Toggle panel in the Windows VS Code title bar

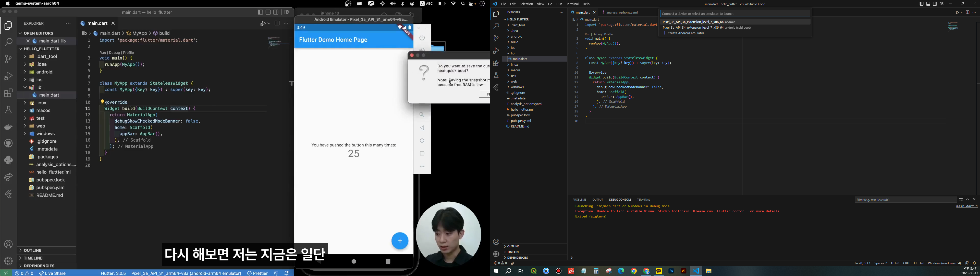point(928,4)
